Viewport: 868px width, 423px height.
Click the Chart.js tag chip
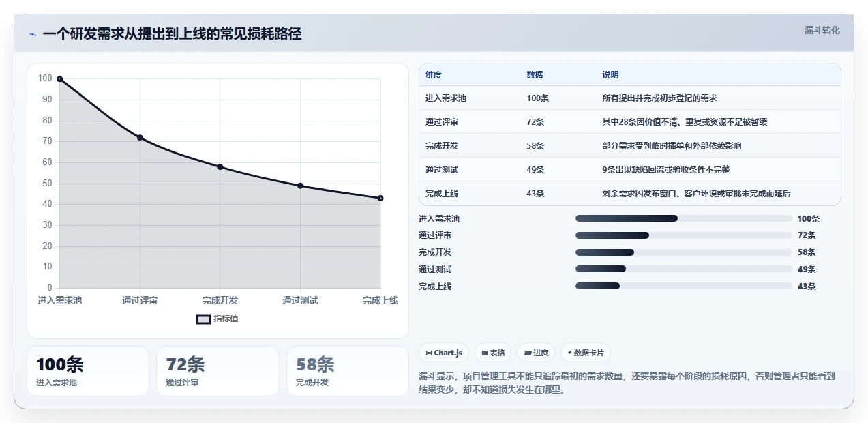[444, 353]
